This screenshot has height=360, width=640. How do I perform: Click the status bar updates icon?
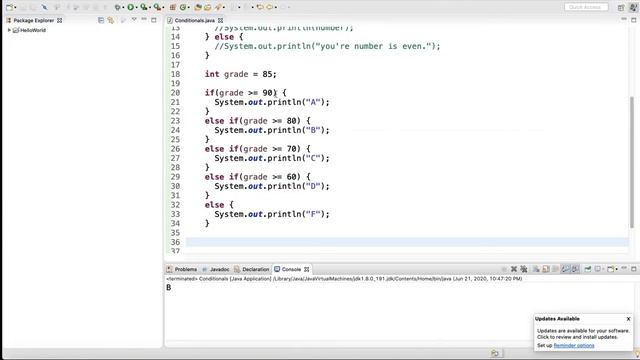495,353
